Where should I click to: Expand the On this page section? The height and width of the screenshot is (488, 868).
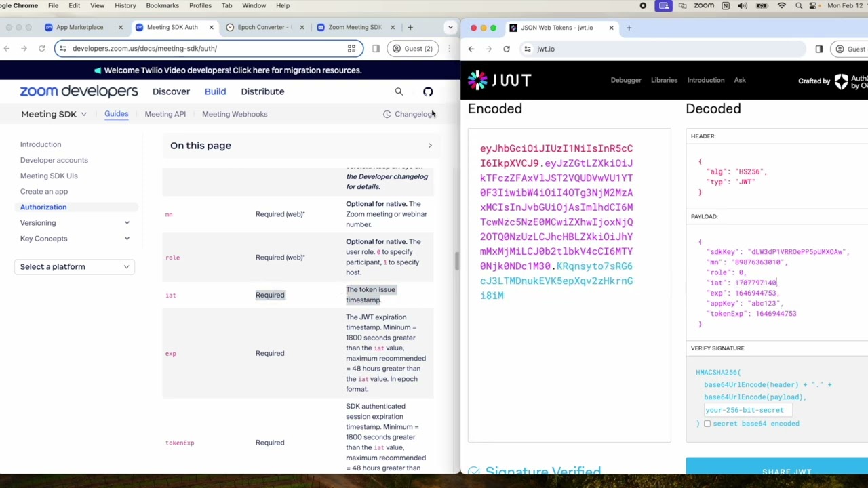coord(301,146)
